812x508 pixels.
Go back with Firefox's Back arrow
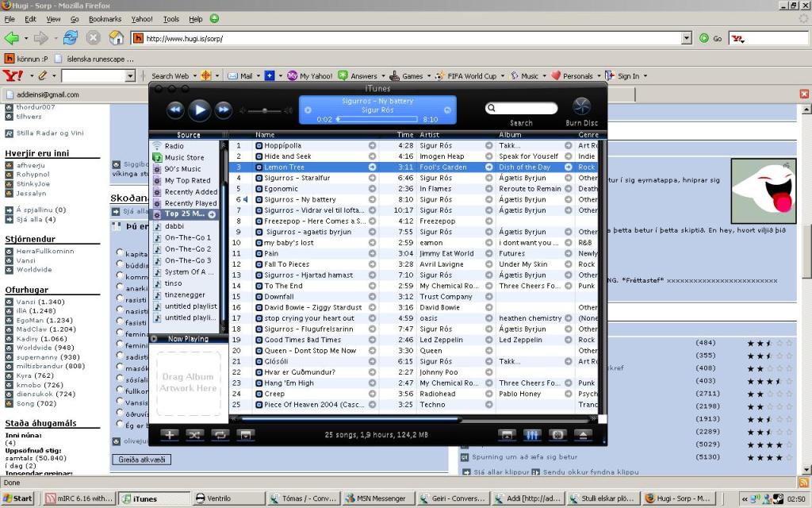pos(12,38)
